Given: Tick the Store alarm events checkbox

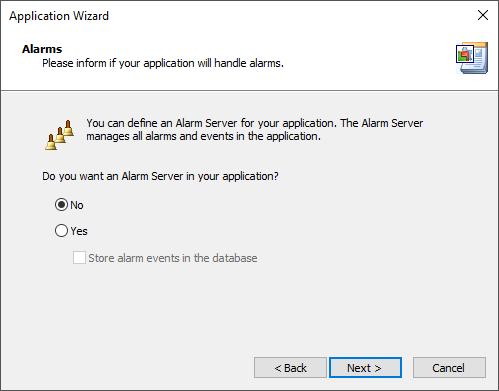Looking at the screenshot, I should pos(79,258).
